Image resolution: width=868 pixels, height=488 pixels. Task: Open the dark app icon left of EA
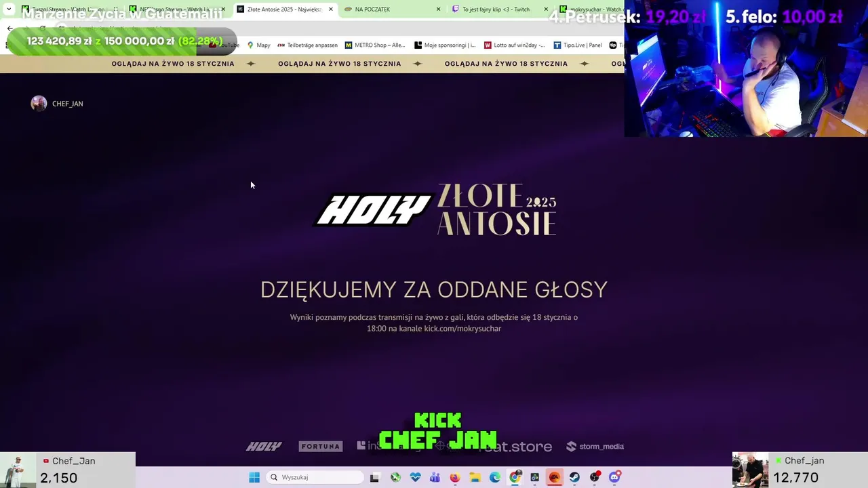535,477
